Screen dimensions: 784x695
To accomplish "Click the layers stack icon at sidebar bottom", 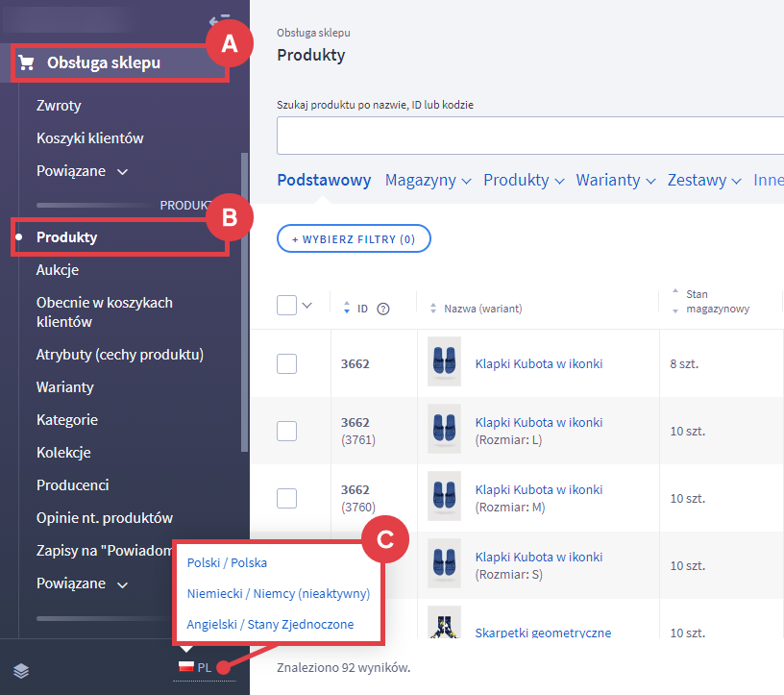I will (x=21, y=671).
